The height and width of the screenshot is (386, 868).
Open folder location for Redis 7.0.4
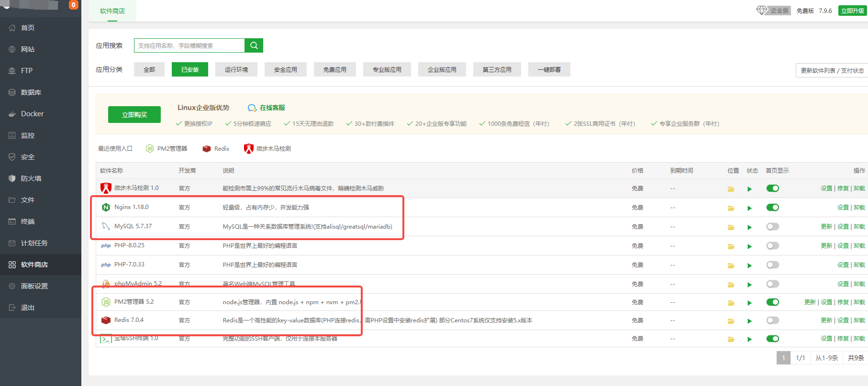coord(731,321)
